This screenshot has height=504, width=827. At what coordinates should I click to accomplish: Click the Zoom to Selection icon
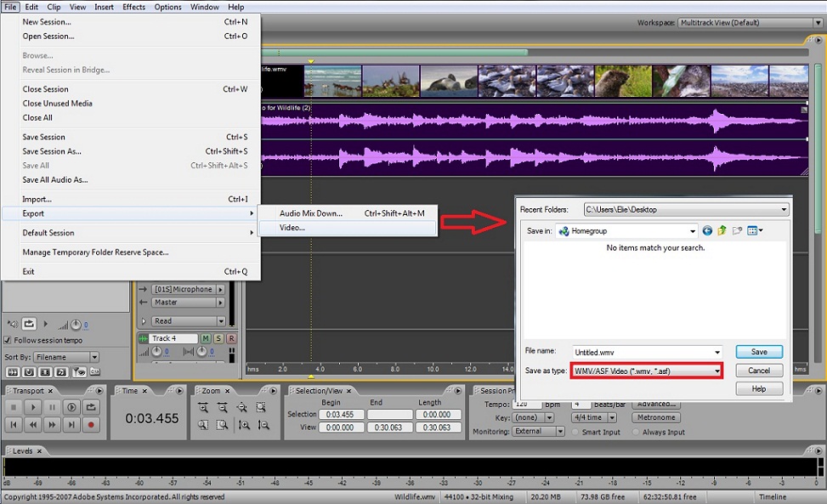261,407
